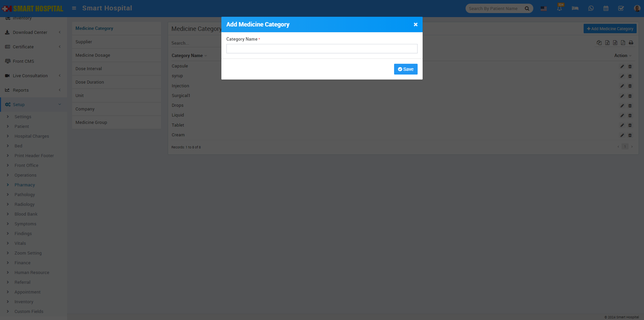Export table with the Excel icon

tap(607, 43)
